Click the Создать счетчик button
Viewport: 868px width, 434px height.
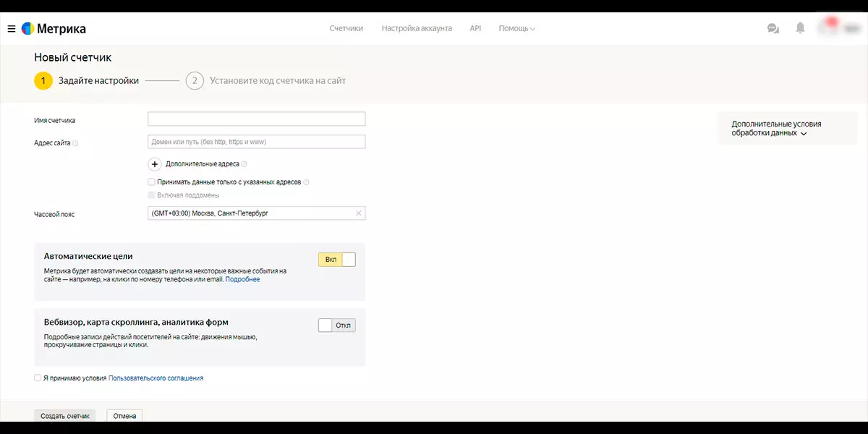(x=65, y=416)
